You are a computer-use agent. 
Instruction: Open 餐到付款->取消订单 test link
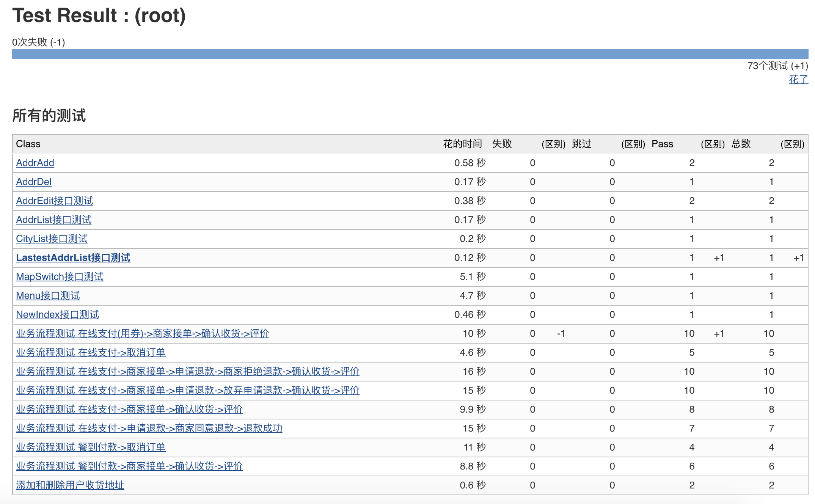(x=91, y=447)
